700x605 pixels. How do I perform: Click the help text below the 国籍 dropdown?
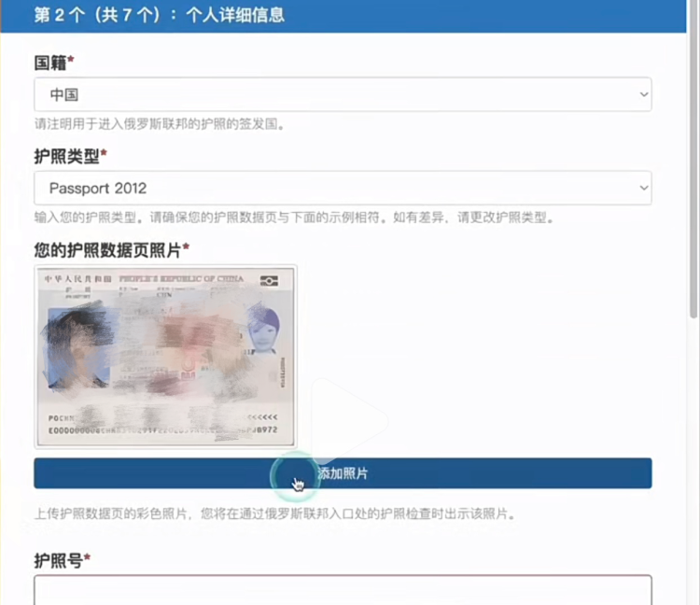tap(160, 123)
